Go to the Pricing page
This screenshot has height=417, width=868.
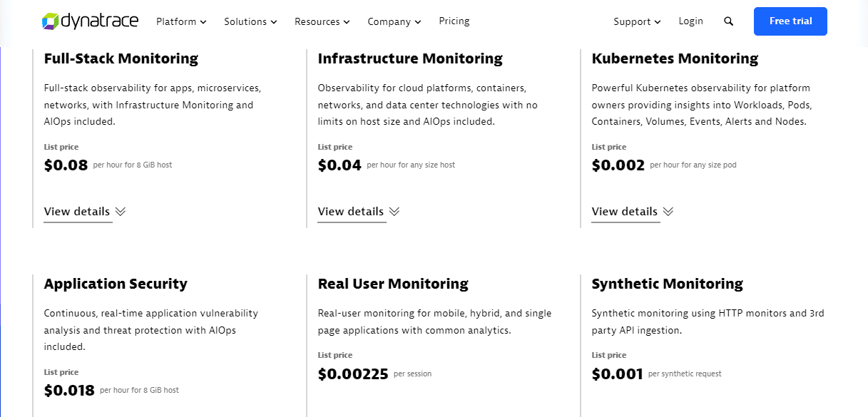click(x=454, y=21)
